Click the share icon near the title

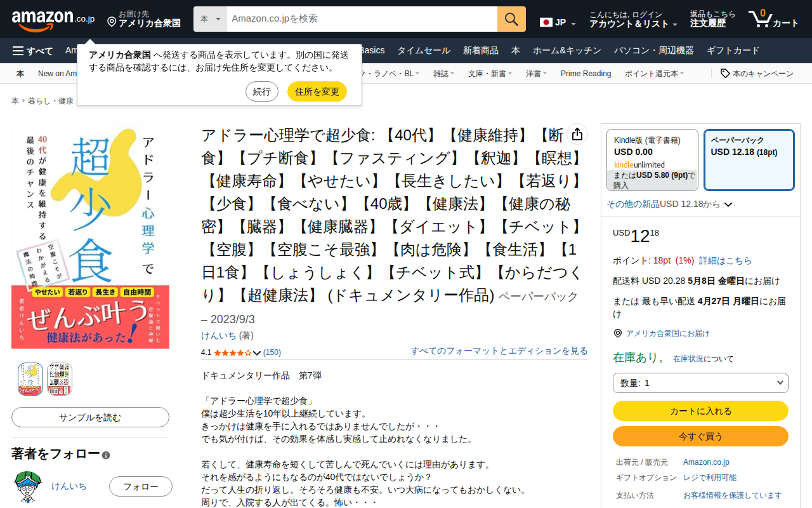[577, 135]
